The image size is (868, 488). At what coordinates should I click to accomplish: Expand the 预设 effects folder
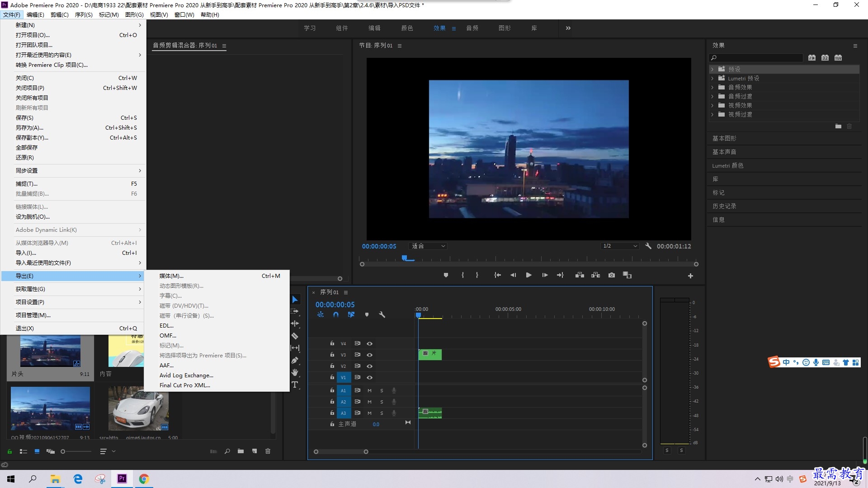[712, 69]
